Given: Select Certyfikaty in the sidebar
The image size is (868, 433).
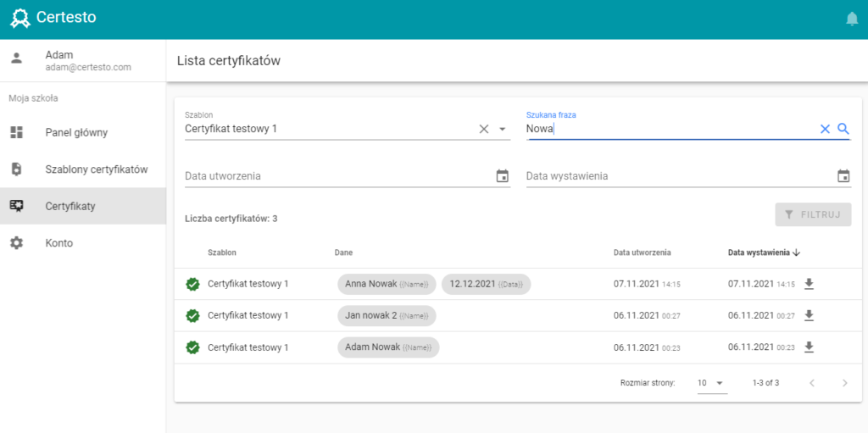Looking at the screenshot, I should coord(83,206).
